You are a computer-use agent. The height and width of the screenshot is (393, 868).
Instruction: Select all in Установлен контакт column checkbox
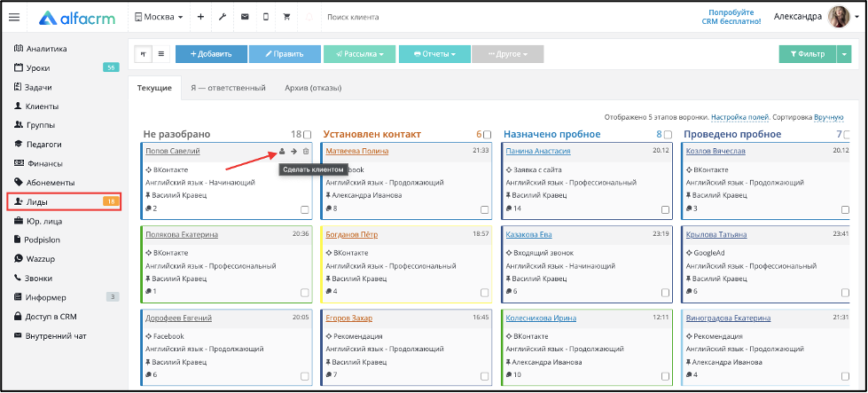tap(487, 135)
